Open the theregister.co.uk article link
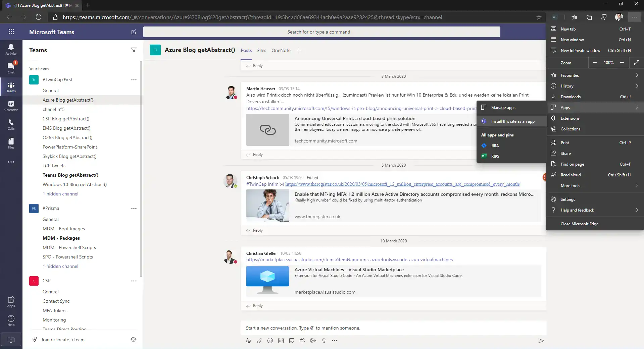The width and height of the screenshot is (644, 349). (x=402, y=184)
